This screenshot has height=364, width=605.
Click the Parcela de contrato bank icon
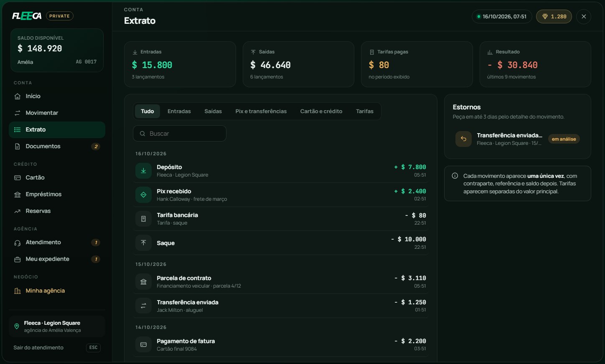coord(143,282)
